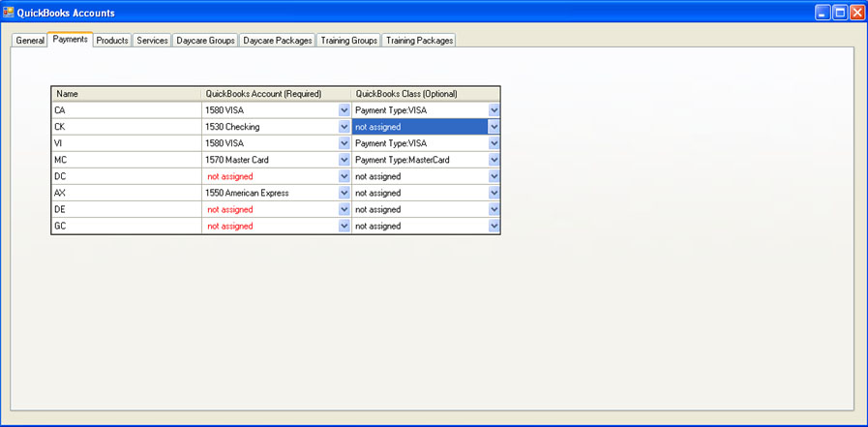868x427 pixels.
Task: Select the DE name cell
Action: coord(127,210)
